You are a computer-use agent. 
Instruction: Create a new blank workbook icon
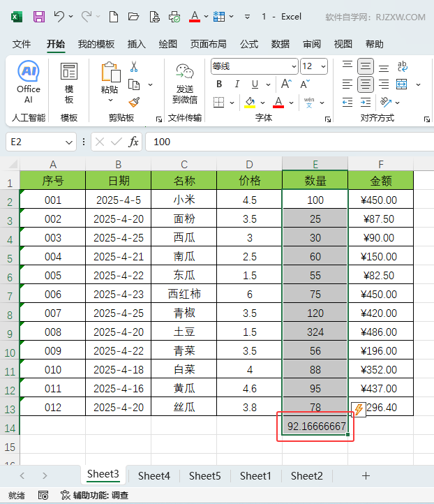coord(114,16)
